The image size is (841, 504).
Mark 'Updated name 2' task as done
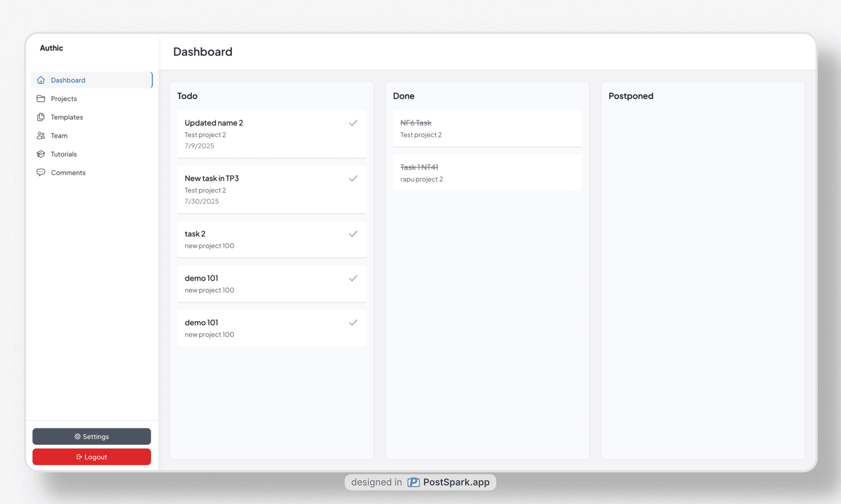tap(353, 123)
